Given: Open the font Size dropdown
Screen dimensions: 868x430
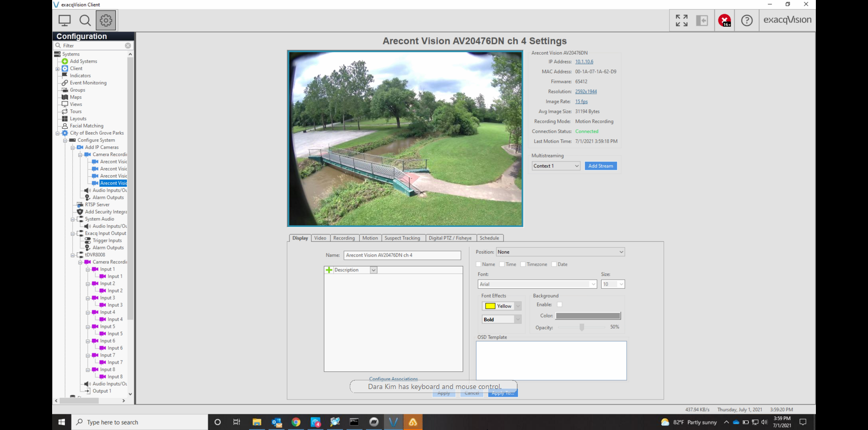Looking at the screenshot, I should pyautogui.click(x=613, y=284).
